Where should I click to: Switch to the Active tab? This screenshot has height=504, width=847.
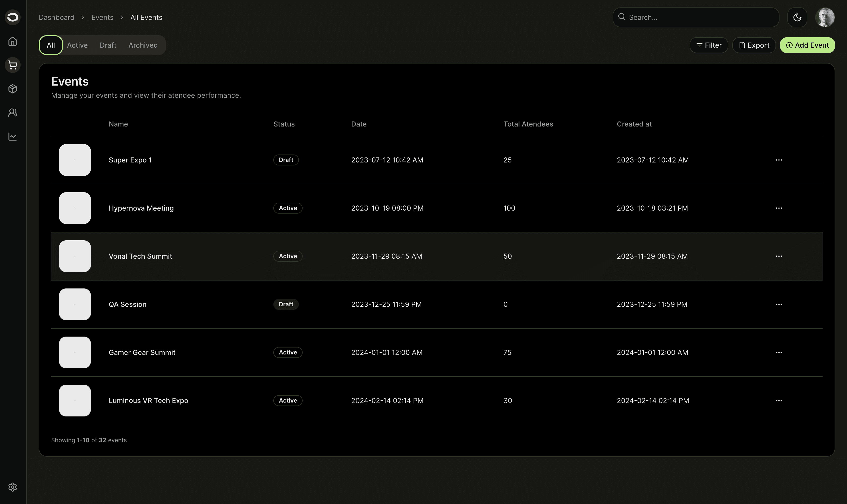pyautogui.click(x=77, y=45)
